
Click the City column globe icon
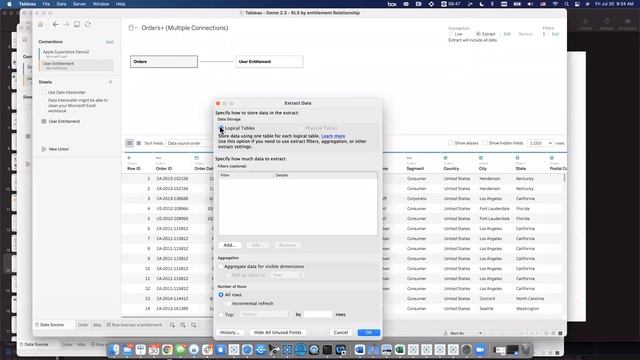tap(481, 158)
